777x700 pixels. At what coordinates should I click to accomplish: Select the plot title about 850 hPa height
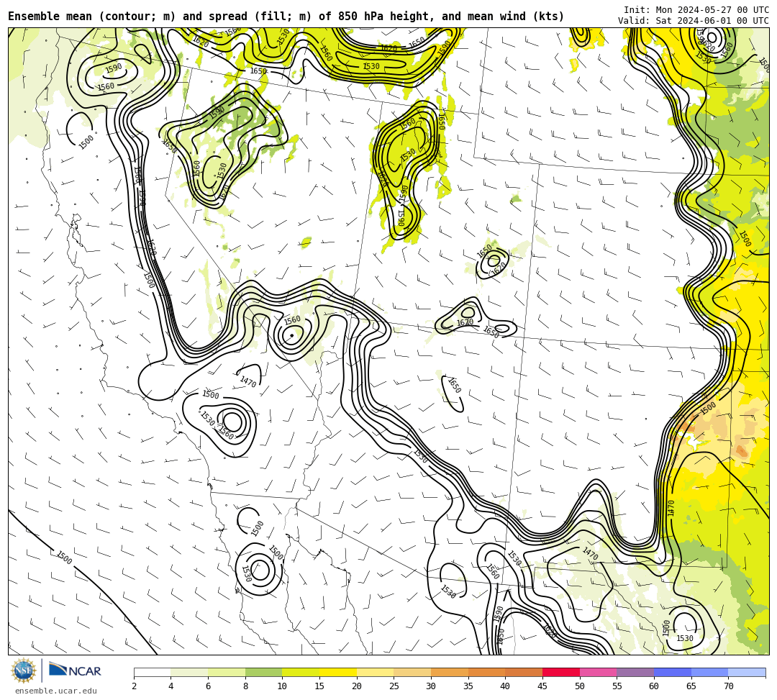point(286,17)
